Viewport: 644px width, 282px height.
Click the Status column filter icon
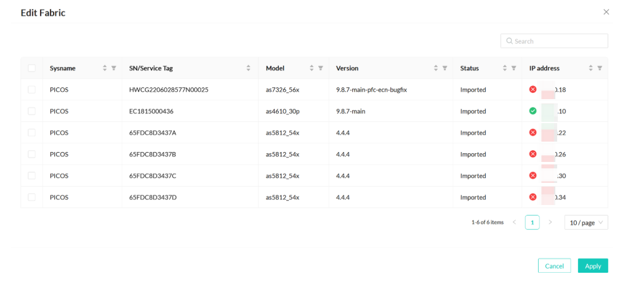(513, 68)
